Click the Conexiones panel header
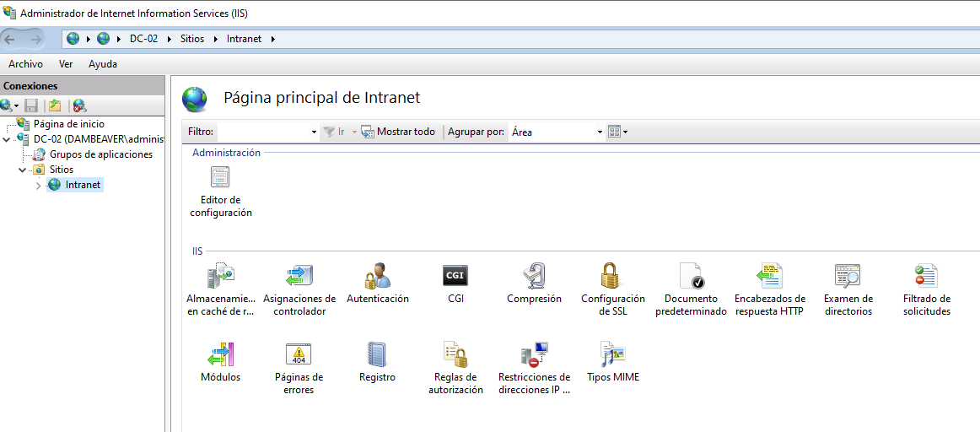The image size is (980, 432). coord(83,86)
